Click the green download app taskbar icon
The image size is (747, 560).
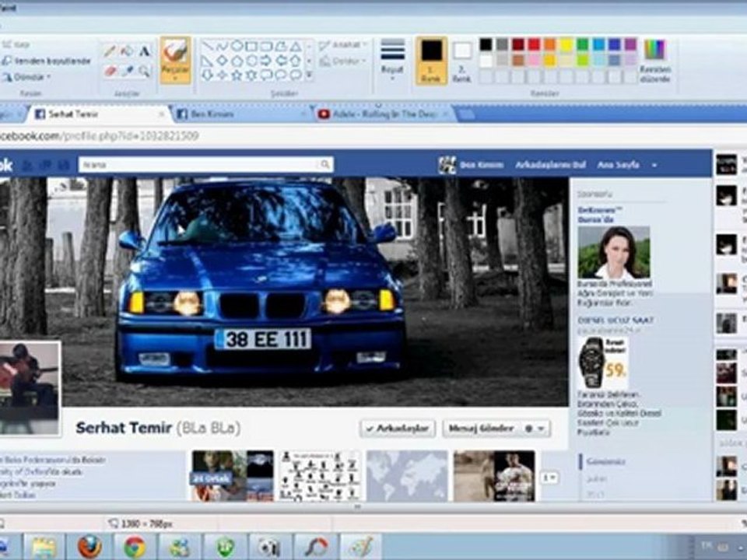click(x=226, y=547)
